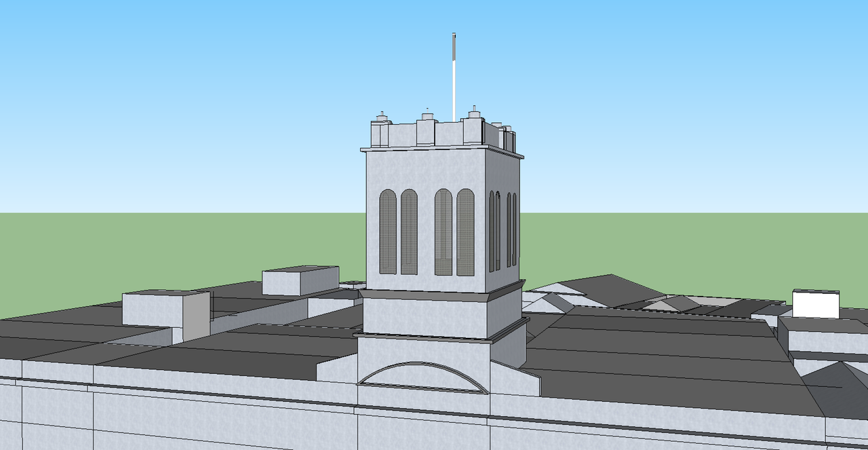Image resolution: width=868 pixels, height=450 pixels.
Task: Select the white flagpole atop the tower
Action: pyautogui.click(x=454, y=78)
